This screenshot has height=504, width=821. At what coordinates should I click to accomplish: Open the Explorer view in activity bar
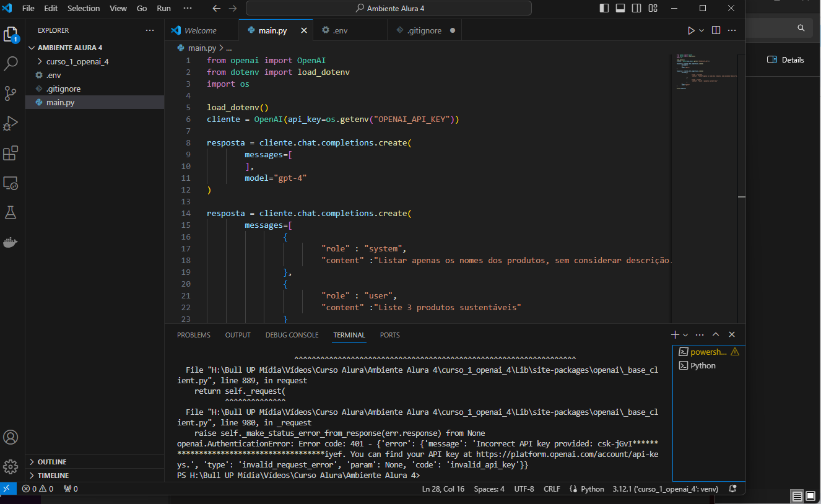pos(11,34)
